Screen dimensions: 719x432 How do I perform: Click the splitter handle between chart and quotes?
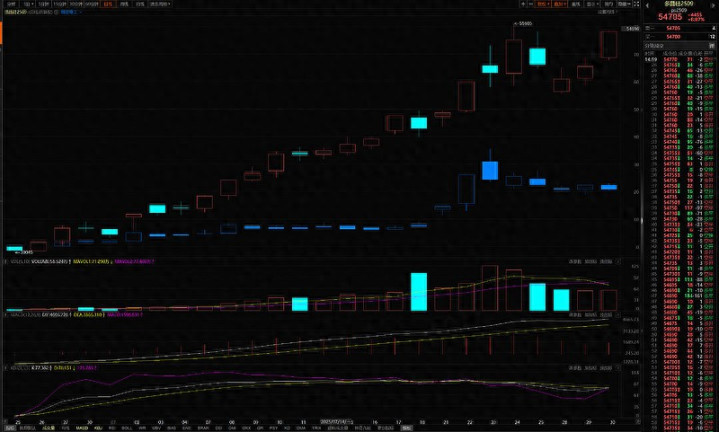(x=642, y=222)
